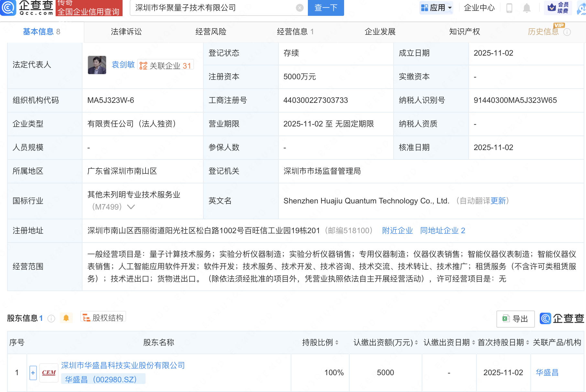Viewport: 586px width, 392px height.
Task: Open the notifications bell in header
Action: (526, 8)
